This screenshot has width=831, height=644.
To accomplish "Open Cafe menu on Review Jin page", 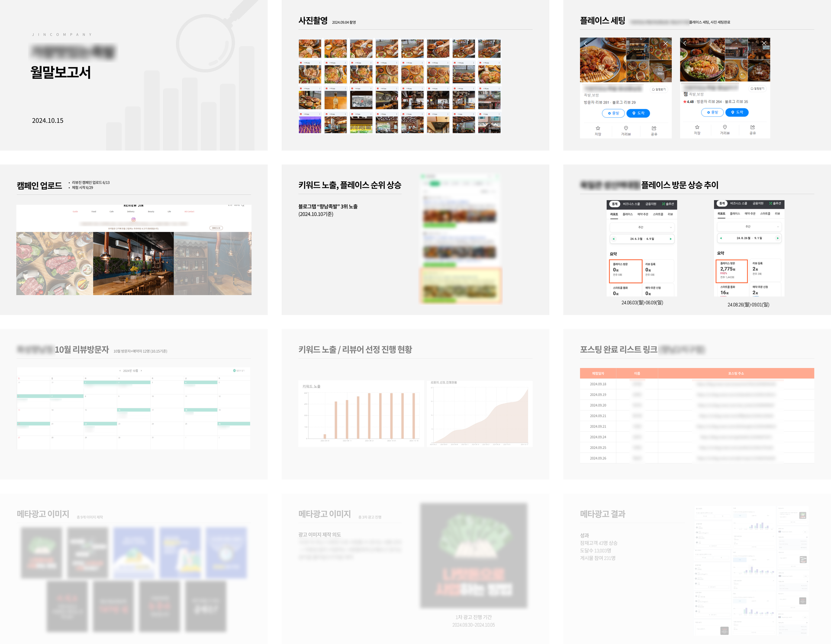I will tap(112, 212).
